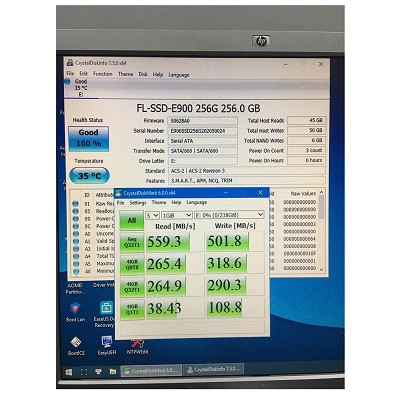Click the SMART attribute list vertical scrollbar
This screenshot has width=400, height=400.
tap(321, 232)
